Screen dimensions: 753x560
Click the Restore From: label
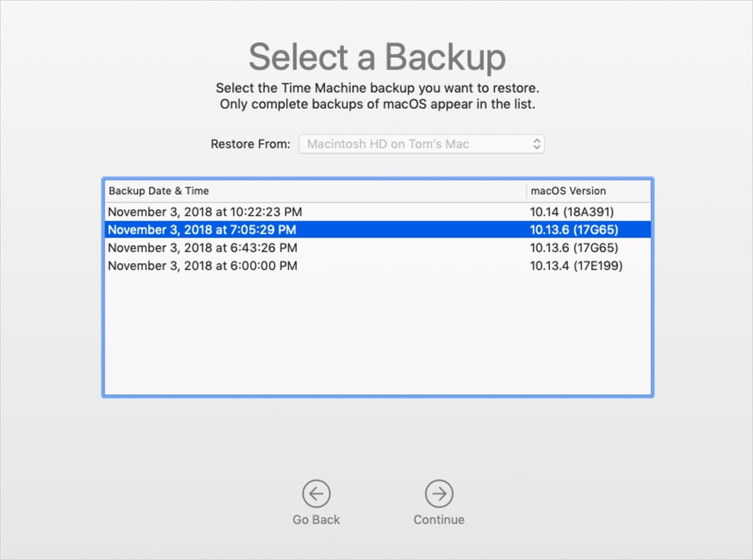point(251,144)
